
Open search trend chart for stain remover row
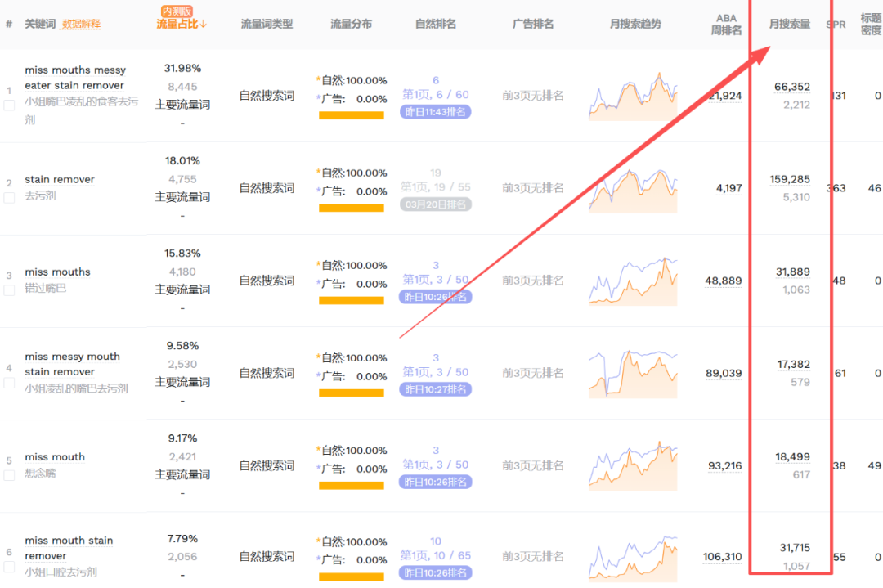pos(633,191)
